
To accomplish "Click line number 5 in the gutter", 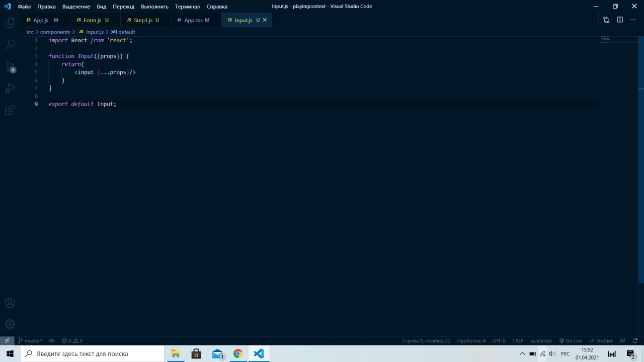I will point(36,72).
